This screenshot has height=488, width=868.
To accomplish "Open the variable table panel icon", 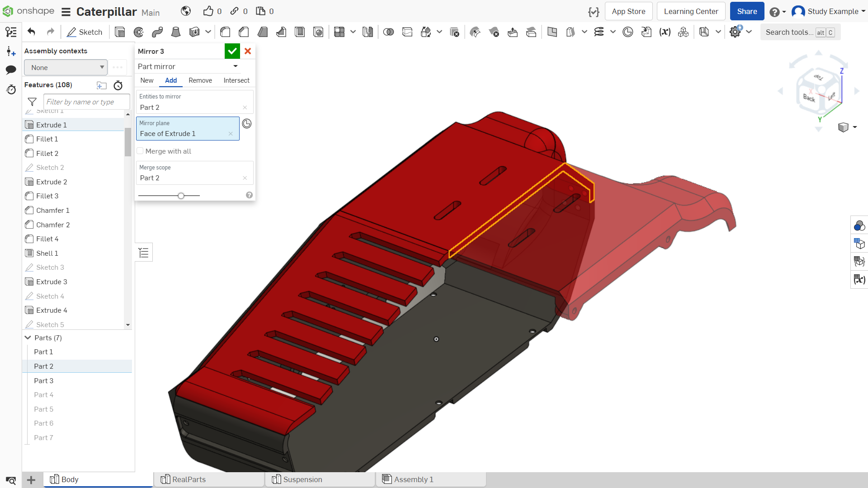I will (859, 279).
